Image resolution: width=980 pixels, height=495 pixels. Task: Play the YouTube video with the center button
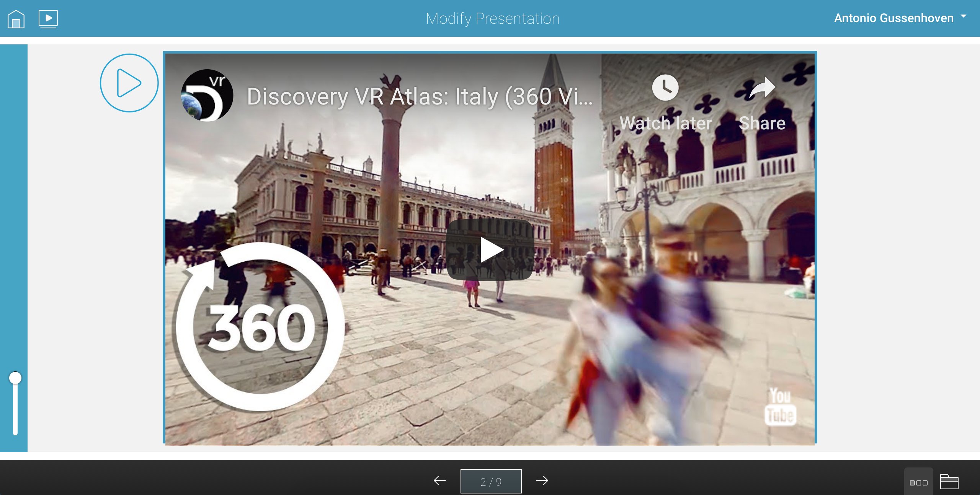point(490,250)
